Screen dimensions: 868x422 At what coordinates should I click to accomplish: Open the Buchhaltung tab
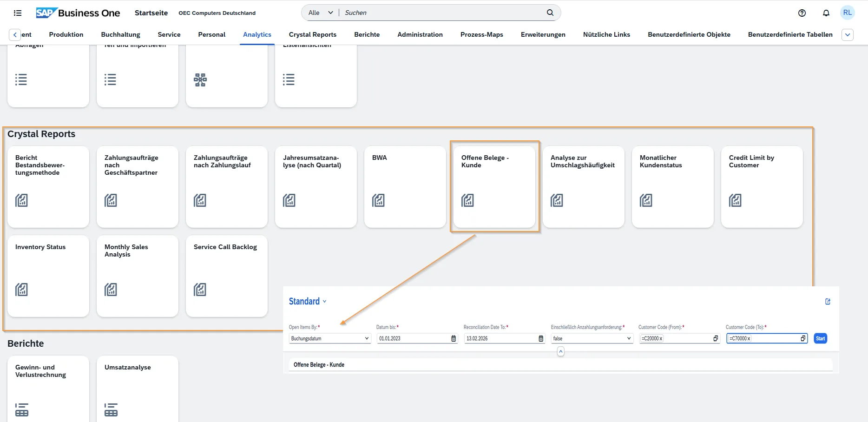(x=120, y=34)
